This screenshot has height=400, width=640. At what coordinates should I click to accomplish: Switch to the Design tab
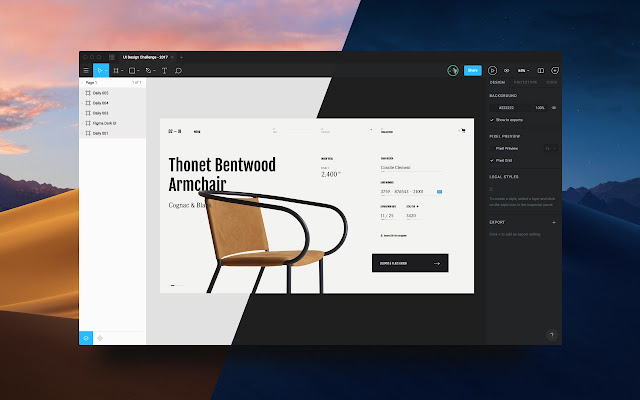click(x=497, y=82)
